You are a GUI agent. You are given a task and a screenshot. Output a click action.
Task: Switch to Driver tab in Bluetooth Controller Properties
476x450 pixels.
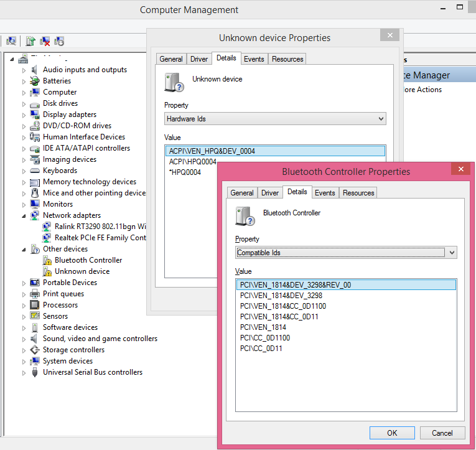pos(270,193)
